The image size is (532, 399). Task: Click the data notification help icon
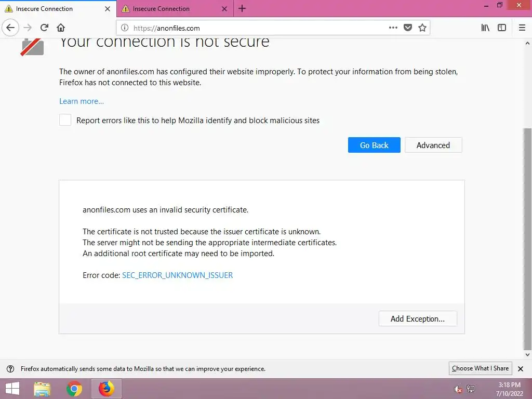point(10,369)
